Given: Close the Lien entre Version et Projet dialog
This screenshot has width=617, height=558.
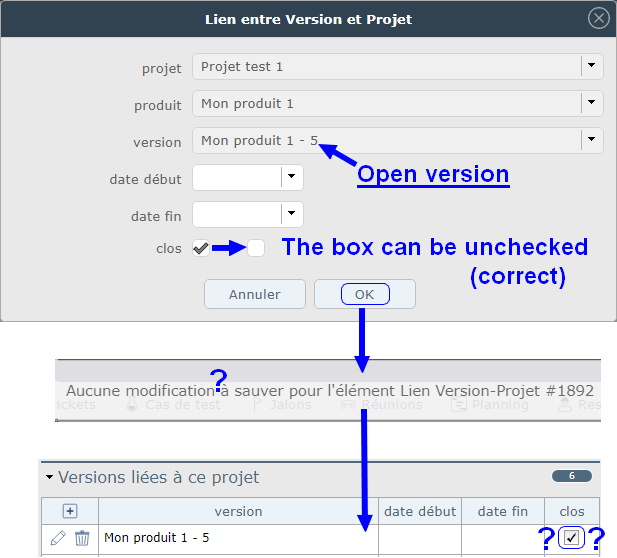Looking at the screenshot, I should [x=599, y=18].
